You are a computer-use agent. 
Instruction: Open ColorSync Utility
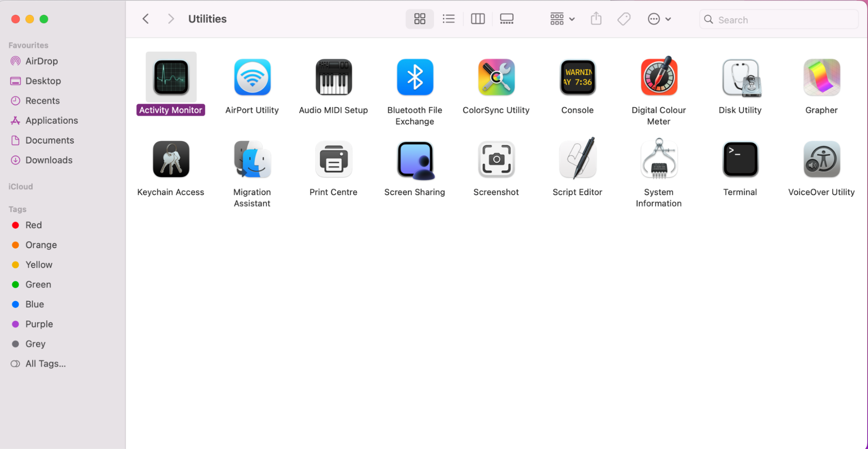[496, 77]
